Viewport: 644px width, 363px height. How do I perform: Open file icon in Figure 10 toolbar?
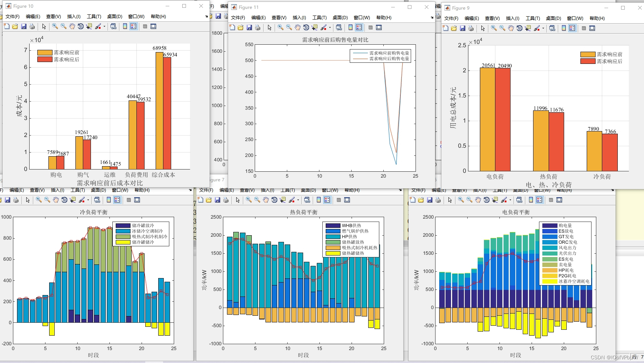15,26
